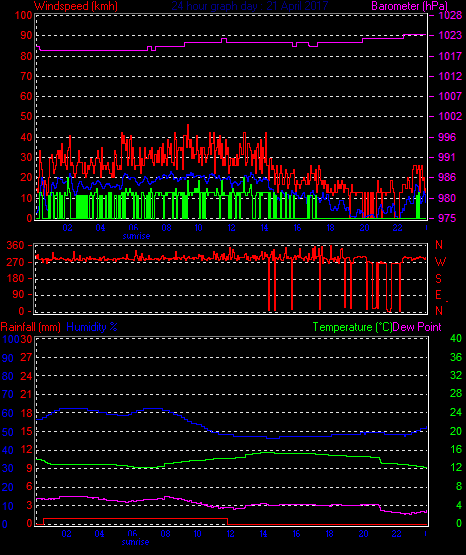This screenshot has width=466, height=555.
Task: Click barometer value 1017
Action: 450,56
